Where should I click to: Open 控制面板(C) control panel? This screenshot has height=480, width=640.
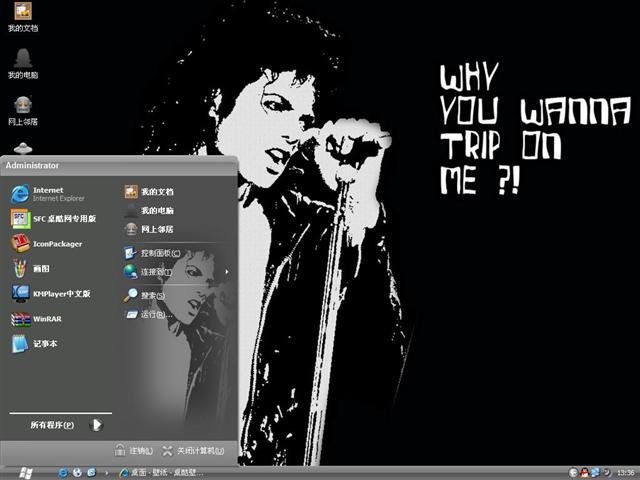click(152, 253)
